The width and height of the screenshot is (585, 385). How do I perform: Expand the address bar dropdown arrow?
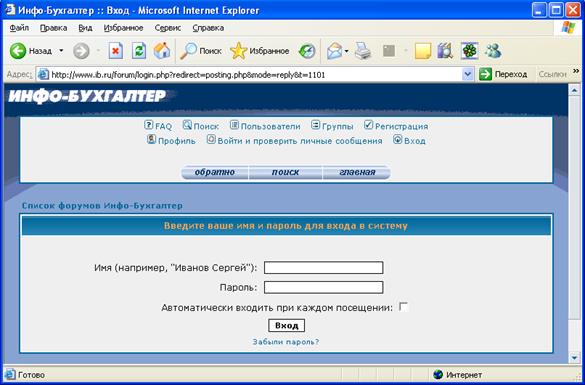[467, 75]
